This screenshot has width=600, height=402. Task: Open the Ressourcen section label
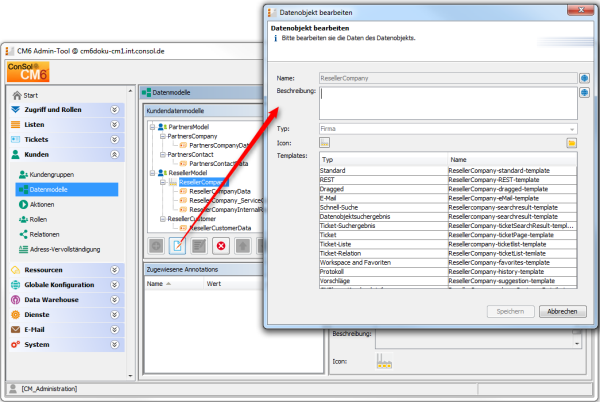(43, 270)
